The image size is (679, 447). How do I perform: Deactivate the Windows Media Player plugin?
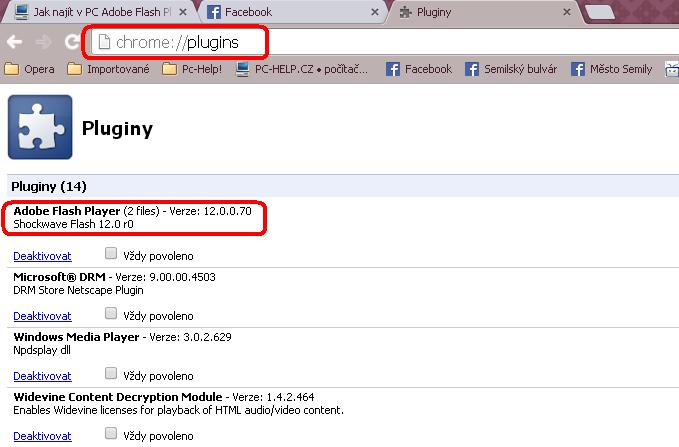click(42, 376)
